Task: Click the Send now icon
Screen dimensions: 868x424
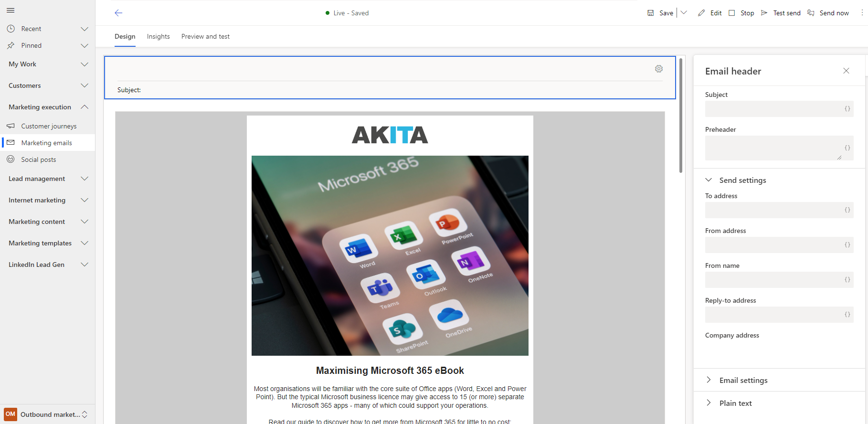Action: coord(811,13)
